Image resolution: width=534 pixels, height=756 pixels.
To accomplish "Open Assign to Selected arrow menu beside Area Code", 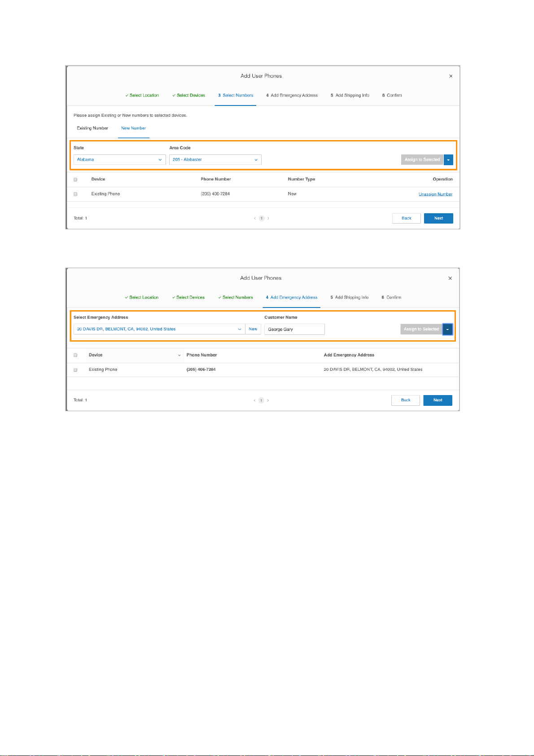I will pyautogui.click(x=448, y=160).
